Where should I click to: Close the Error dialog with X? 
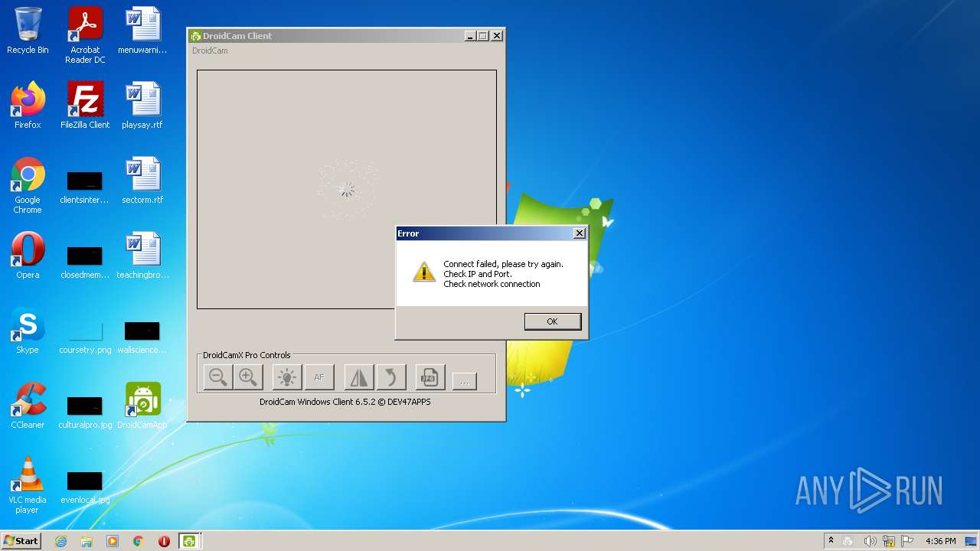580,233
